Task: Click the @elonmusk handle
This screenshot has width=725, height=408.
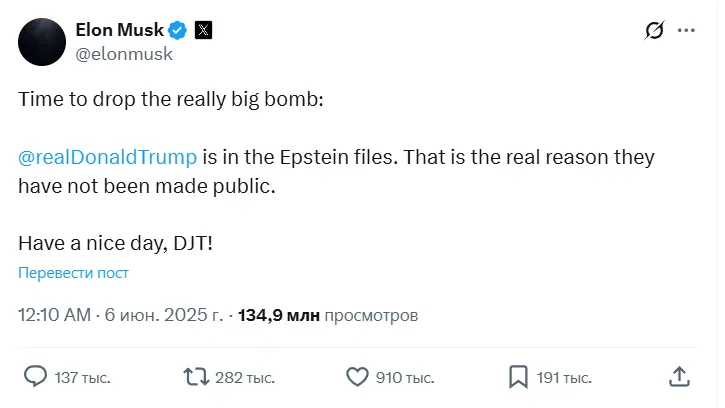Action: (x=124, y=54)
